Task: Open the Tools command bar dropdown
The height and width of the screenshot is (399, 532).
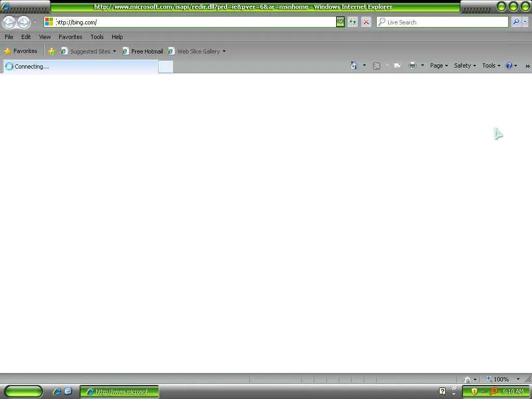Action: [491, 65]
